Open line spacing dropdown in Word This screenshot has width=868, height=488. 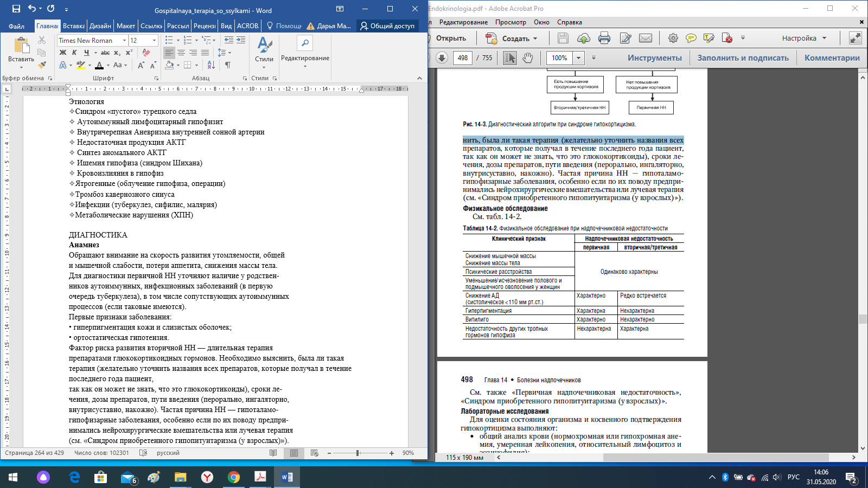tap(224, 53)
